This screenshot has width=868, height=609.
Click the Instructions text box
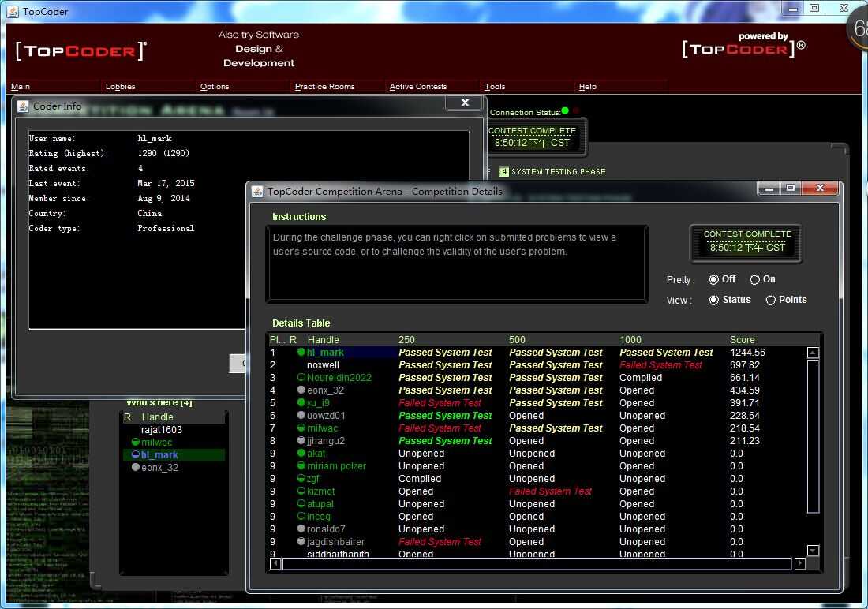457,263
